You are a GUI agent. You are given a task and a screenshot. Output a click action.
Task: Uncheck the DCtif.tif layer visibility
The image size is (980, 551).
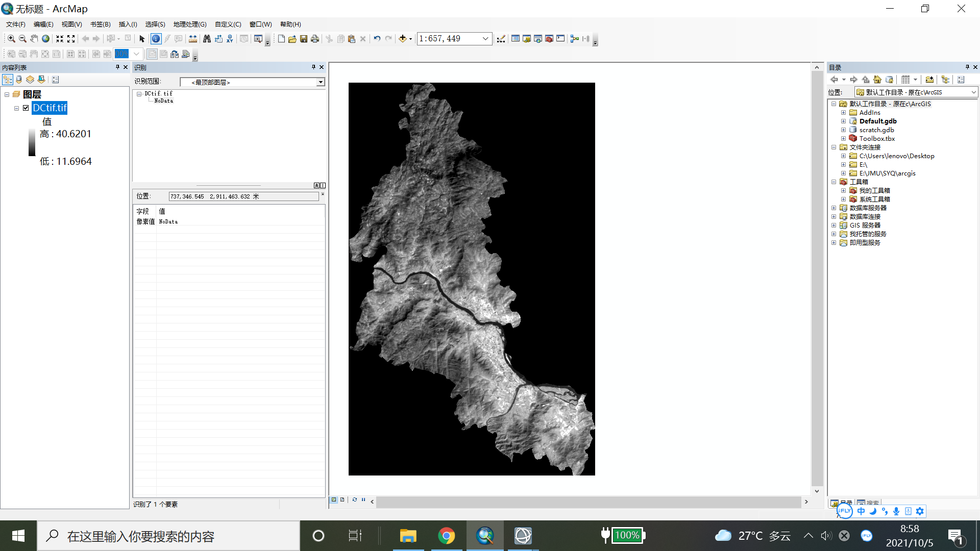pyautogui.click(x=26, y=108)
